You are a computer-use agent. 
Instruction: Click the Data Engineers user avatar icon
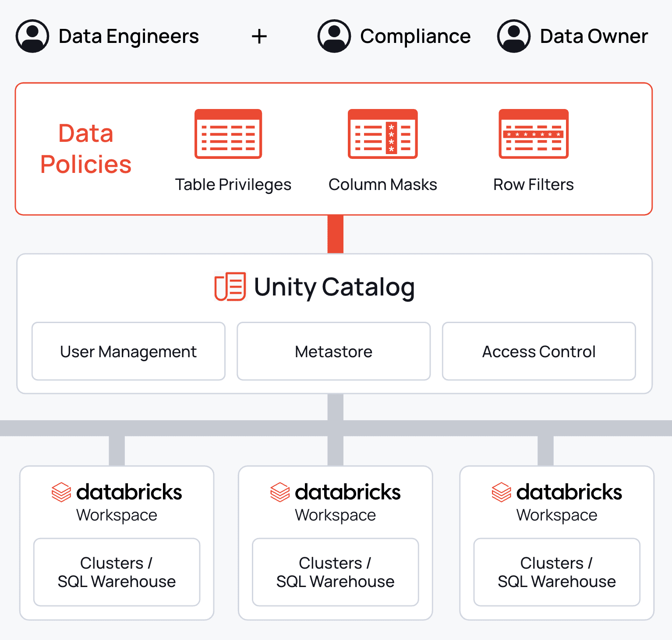[32, 36]
